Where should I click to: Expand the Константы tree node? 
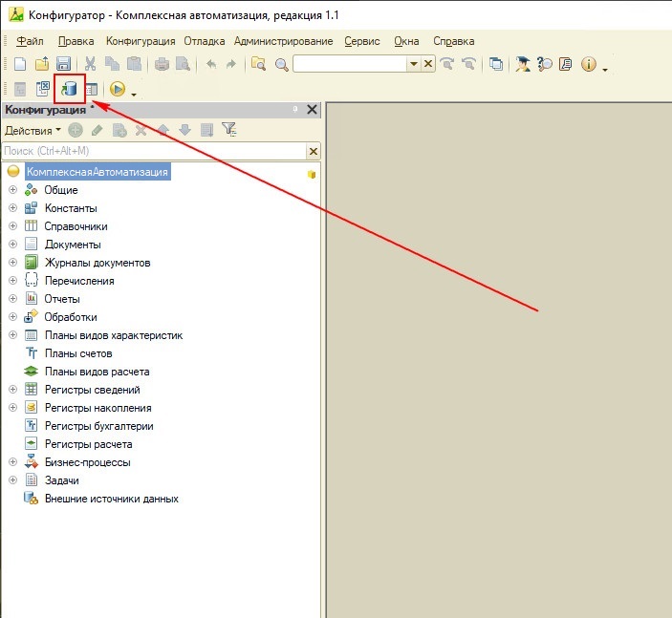(12, 207)
